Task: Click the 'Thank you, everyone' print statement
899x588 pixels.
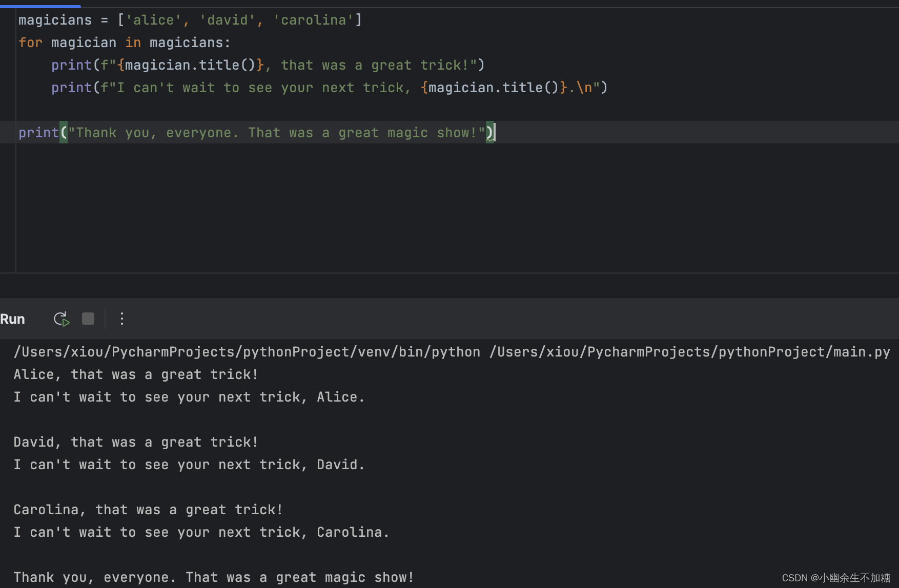Action: click(256, 133)
